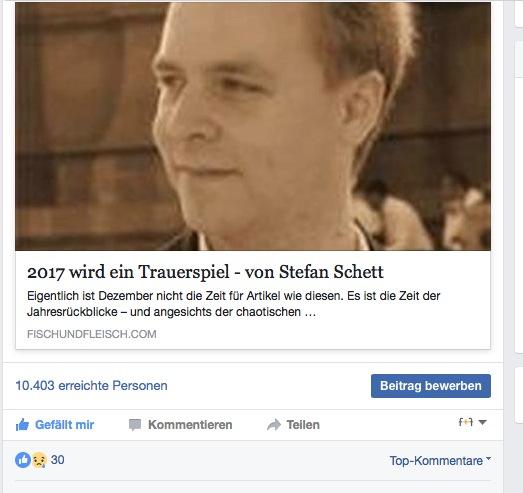Like the post via Gefällt mir label

64,425
